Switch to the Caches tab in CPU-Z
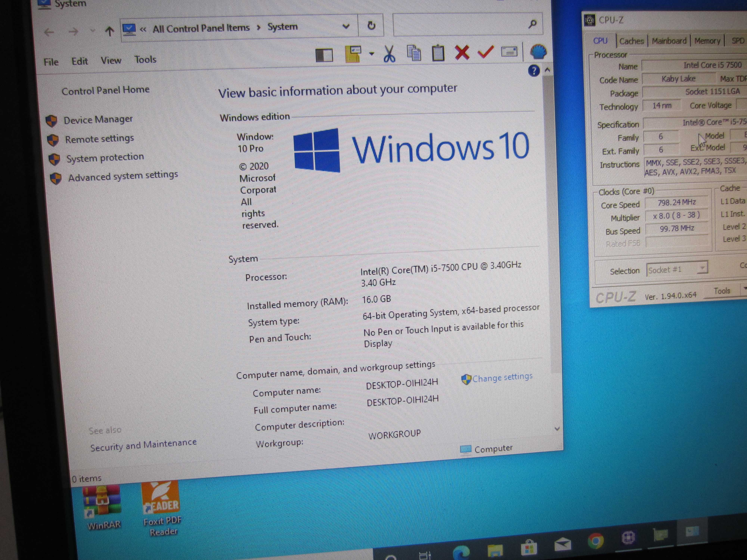The width and height of the screenshot is (747, 560). [631, 41]
